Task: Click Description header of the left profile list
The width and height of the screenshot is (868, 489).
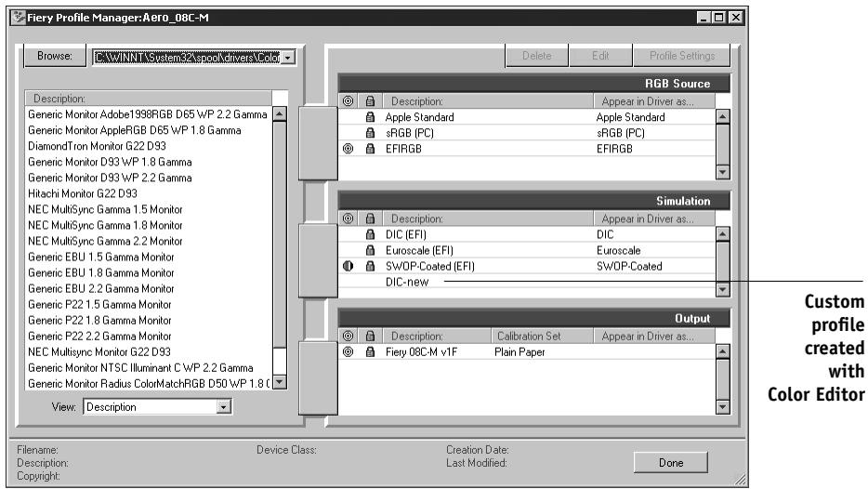Action: pyautogui.click(x=149, y=99)
